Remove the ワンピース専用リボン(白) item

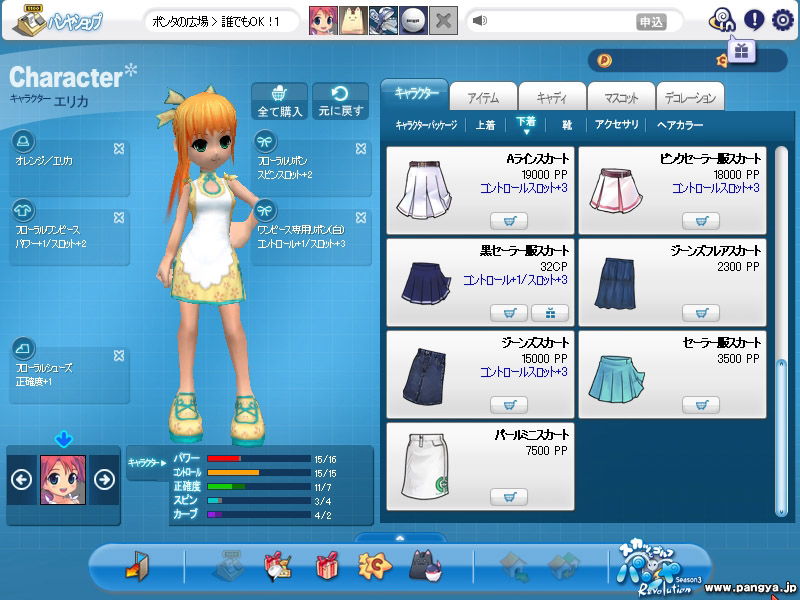(x=361, y=218)
